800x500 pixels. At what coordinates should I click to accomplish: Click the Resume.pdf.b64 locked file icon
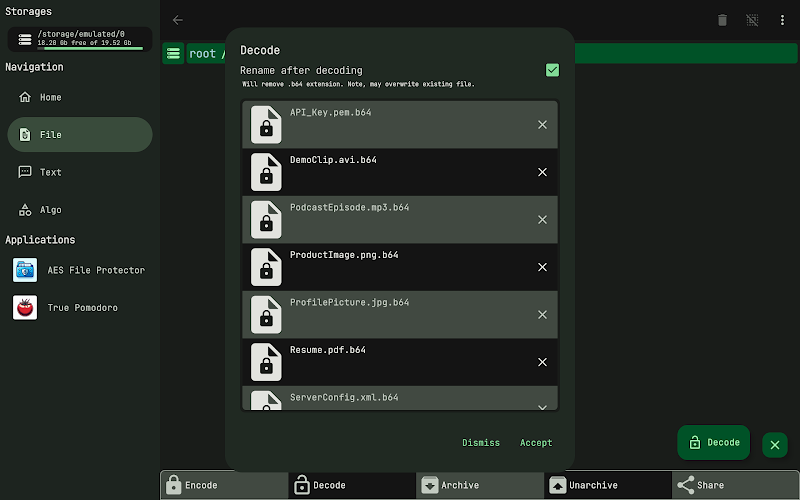(x=266, y=362)
